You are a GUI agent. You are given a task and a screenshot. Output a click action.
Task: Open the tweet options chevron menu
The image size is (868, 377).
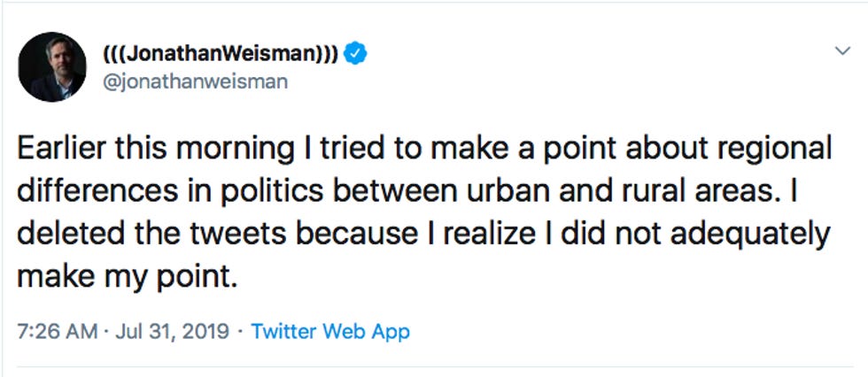click(x=843, y=52)
